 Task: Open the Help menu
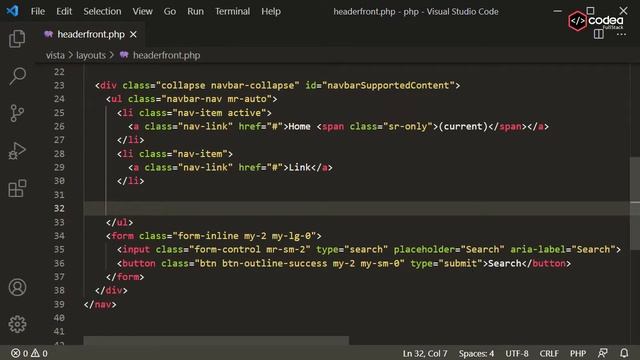pos(271,11)
